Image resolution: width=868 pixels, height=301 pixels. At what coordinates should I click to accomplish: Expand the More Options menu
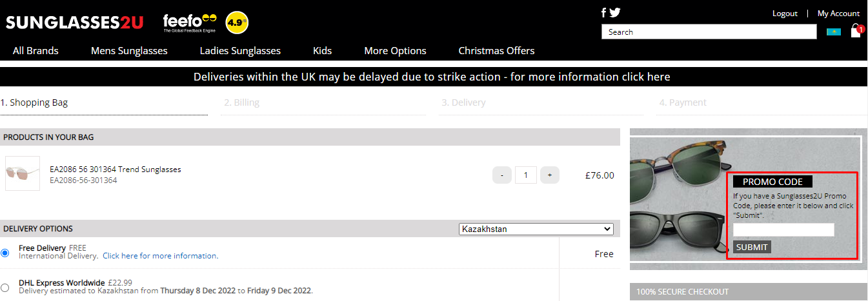(x=395, y=51)
